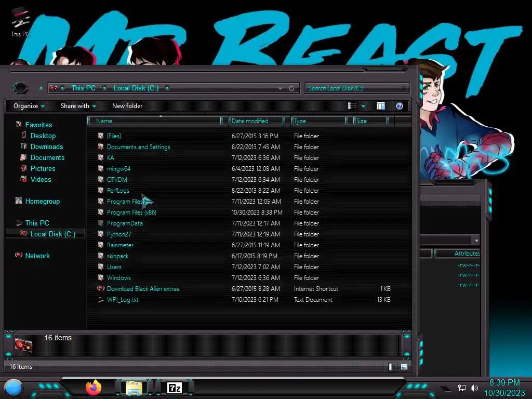Open the volume speaker tray icon
The height and width of the screenshot is (399, 532).
pos(474,388)
